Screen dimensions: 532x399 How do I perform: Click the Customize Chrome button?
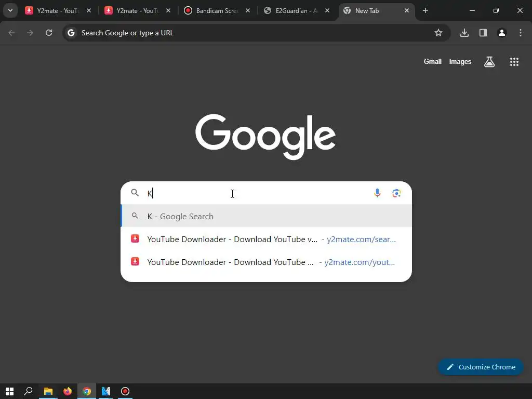pos(481,367)
